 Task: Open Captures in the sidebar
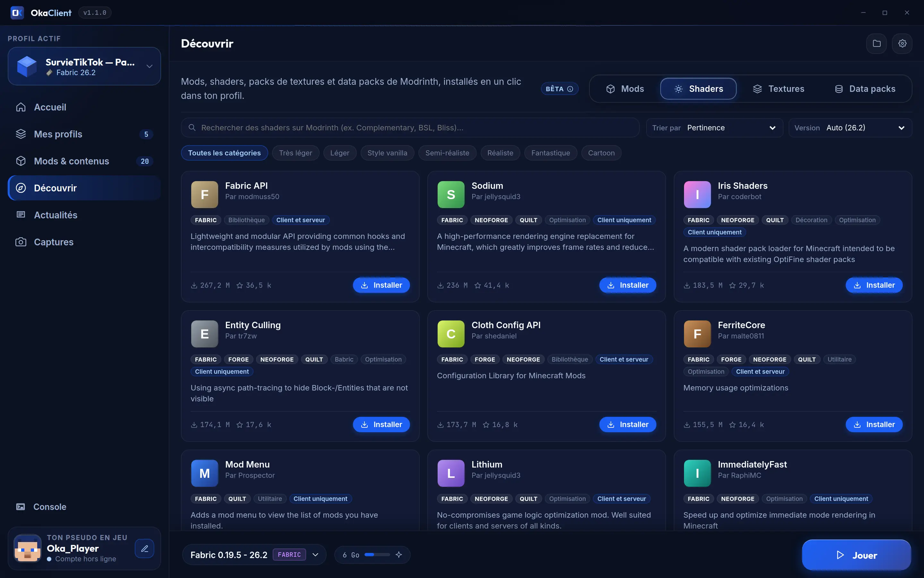(84, 242)
